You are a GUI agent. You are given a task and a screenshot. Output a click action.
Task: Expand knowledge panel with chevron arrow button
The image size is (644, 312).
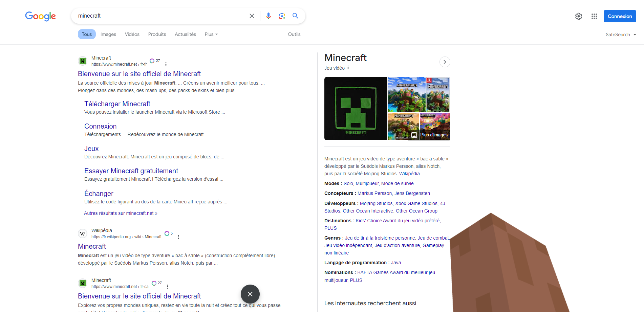[445, 62]
